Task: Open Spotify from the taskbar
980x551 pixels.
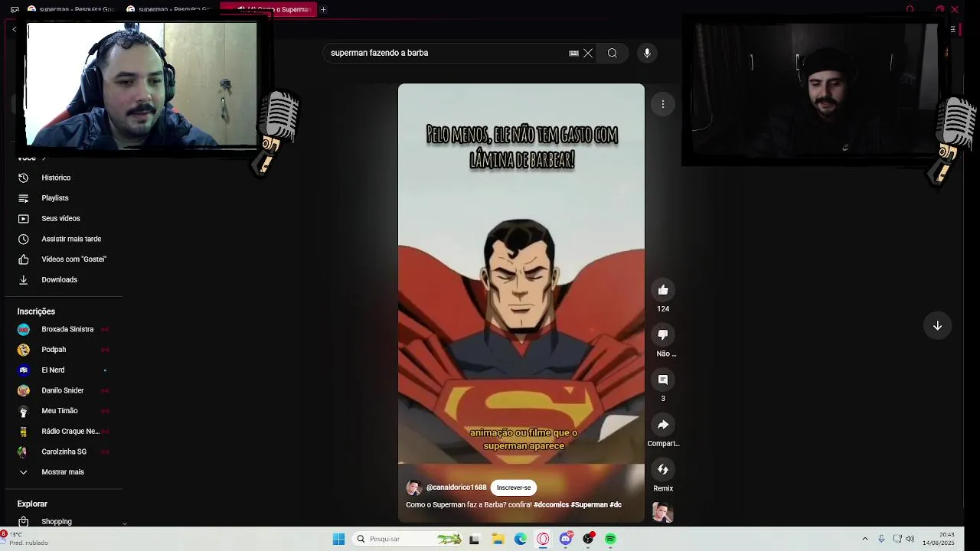Action: 610,539
